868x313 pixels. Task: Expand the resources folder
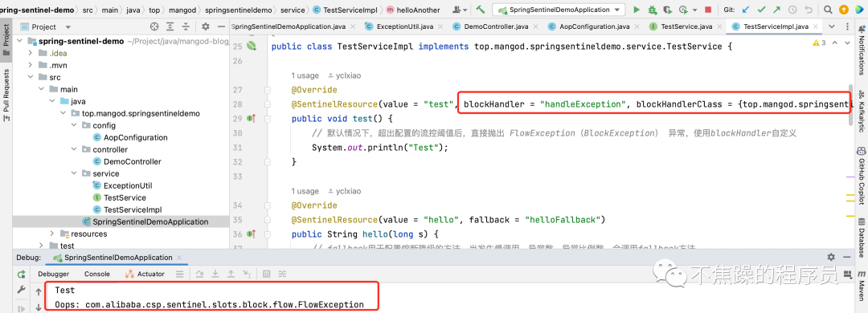[x=52, y=234]
